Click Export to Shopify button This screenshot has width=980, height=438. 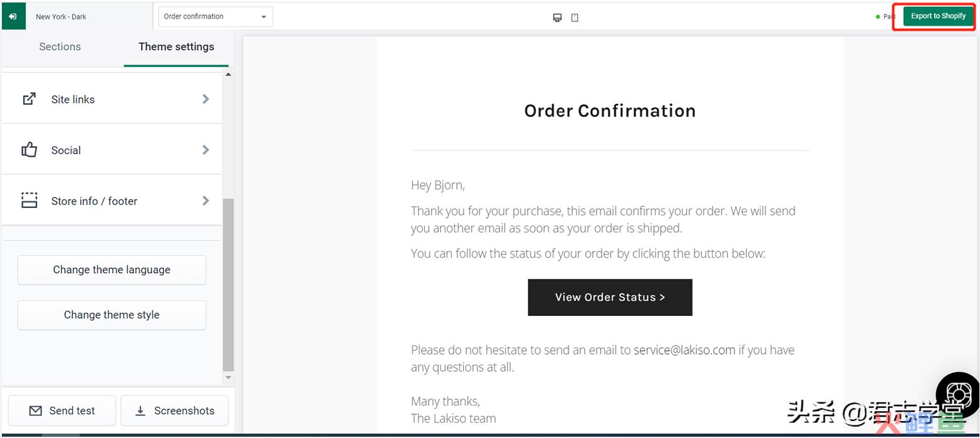coord(938,16)
